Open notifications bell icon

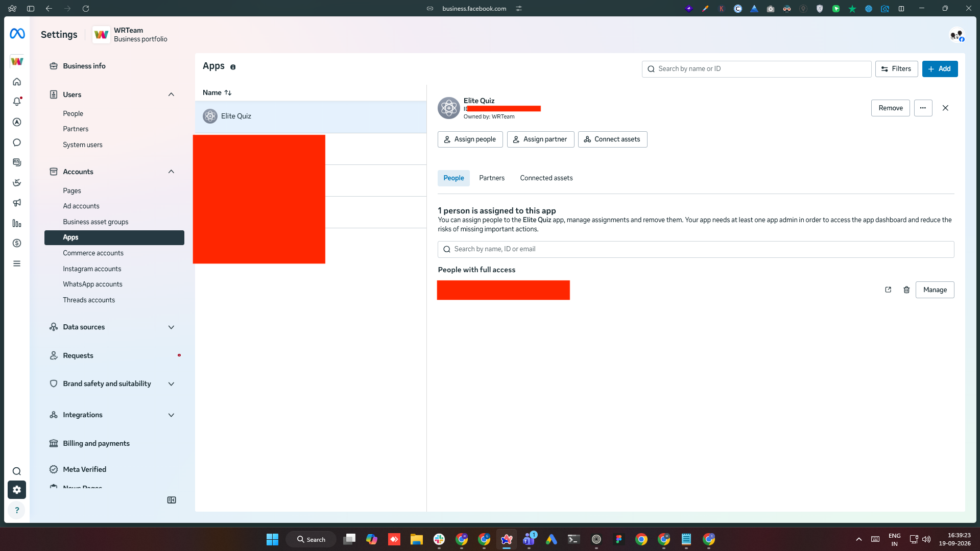click(x=17, y=102)
